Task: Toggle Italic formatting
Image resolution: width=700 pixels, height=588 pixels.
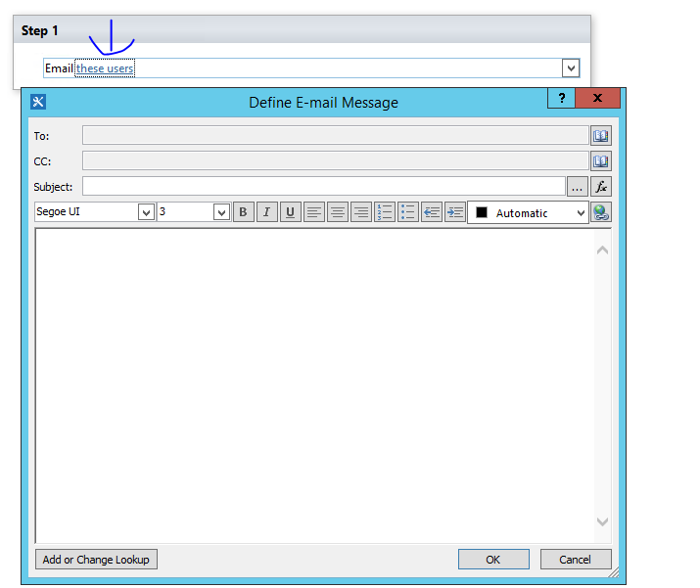Action: (x=267, y=212)
